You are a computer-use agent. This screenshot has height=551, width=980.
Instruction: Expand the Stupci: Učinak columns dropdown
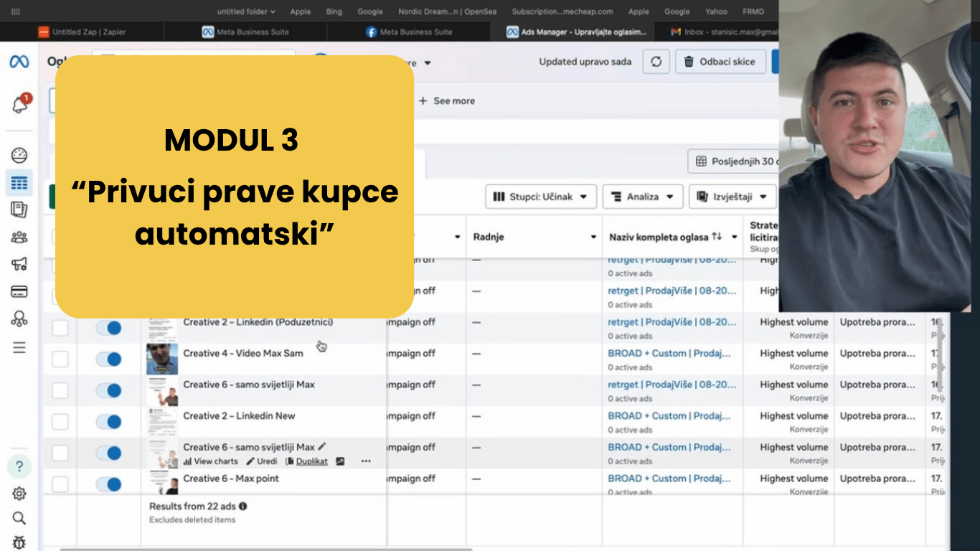tap(541, 197)
